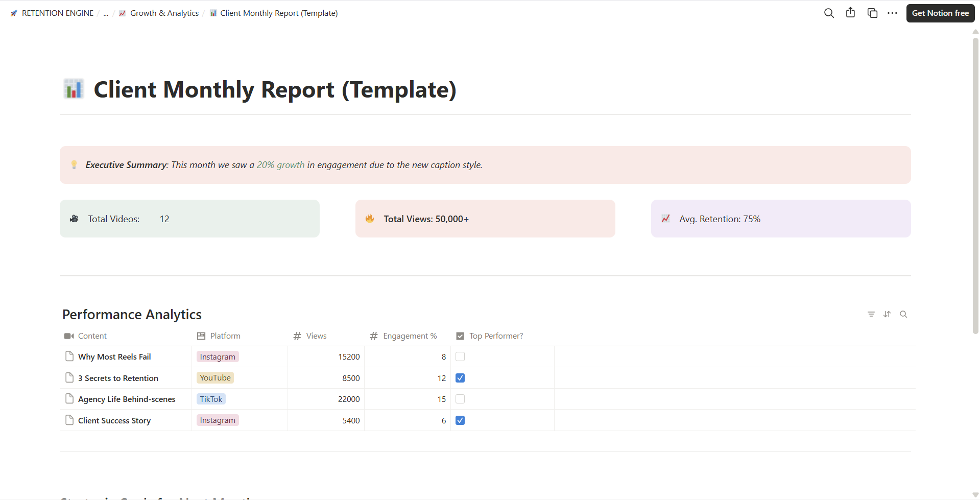Click Instagram tag in Why Most Reels Fail row

point(218,356)
